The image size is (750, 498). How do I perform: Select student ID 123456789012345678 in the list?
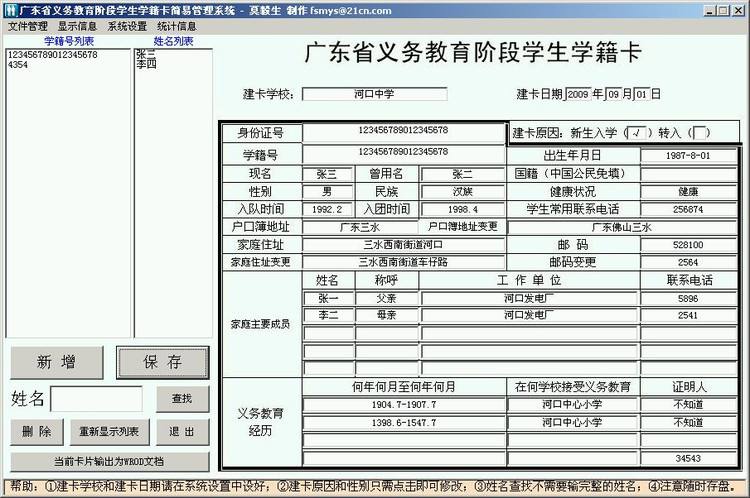click(53, 55)
